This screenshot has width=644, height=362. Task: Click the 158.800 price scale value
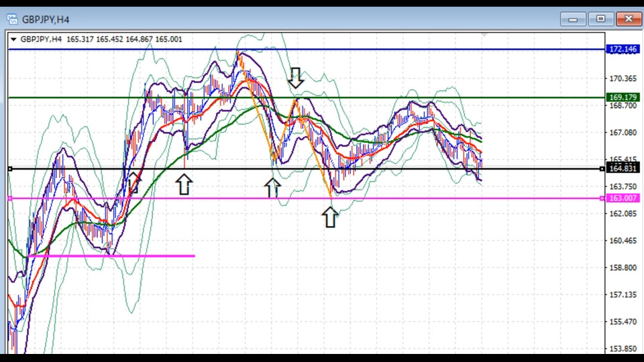[x=623, y=267]
